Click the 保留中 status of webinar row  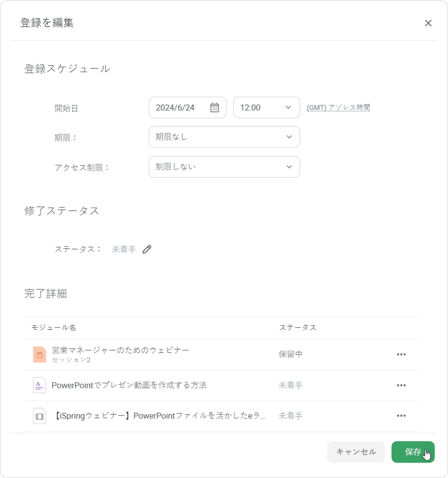291,355
